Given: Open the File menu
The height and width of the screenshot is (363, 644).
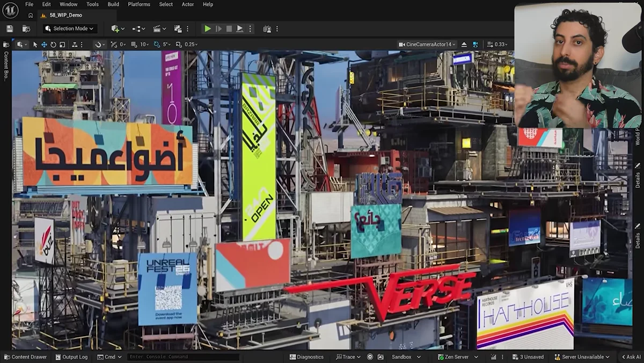Looking at the screenshot, I should click(x=29, y=4).
